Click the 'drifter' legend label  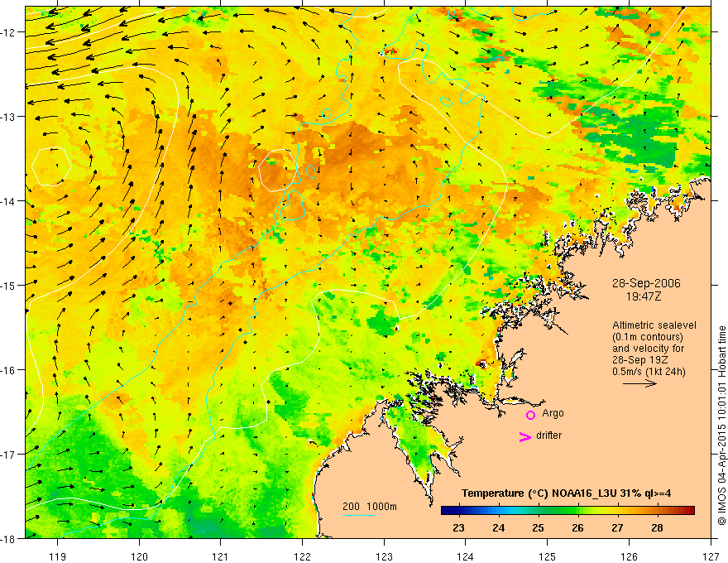(x=548, y=435)
